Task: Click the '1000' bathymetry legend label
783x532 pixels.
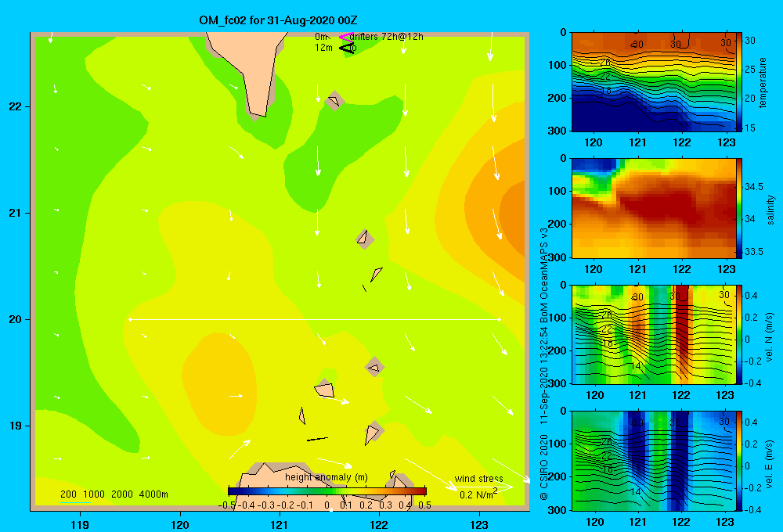Action: pos(94,494)
